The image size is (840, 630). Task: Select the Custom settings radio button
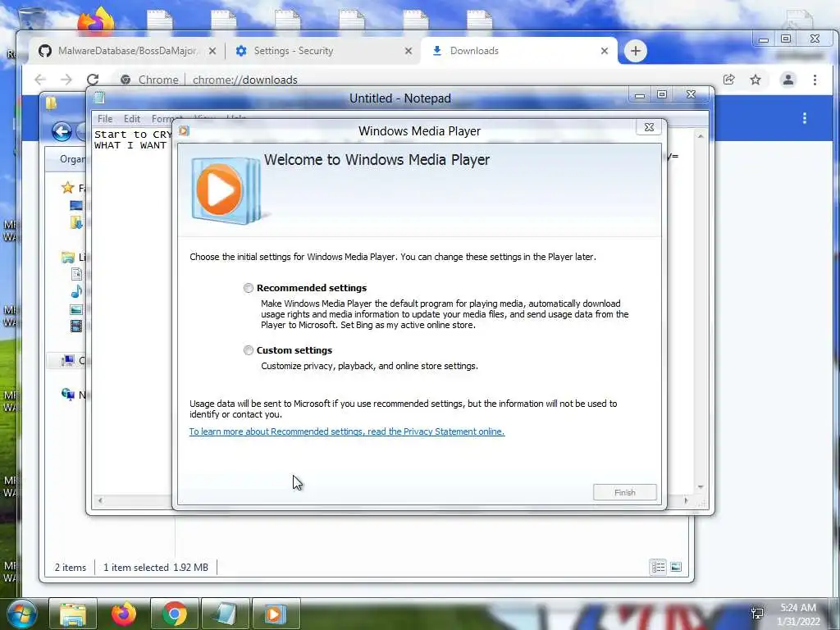pos(248,350)
